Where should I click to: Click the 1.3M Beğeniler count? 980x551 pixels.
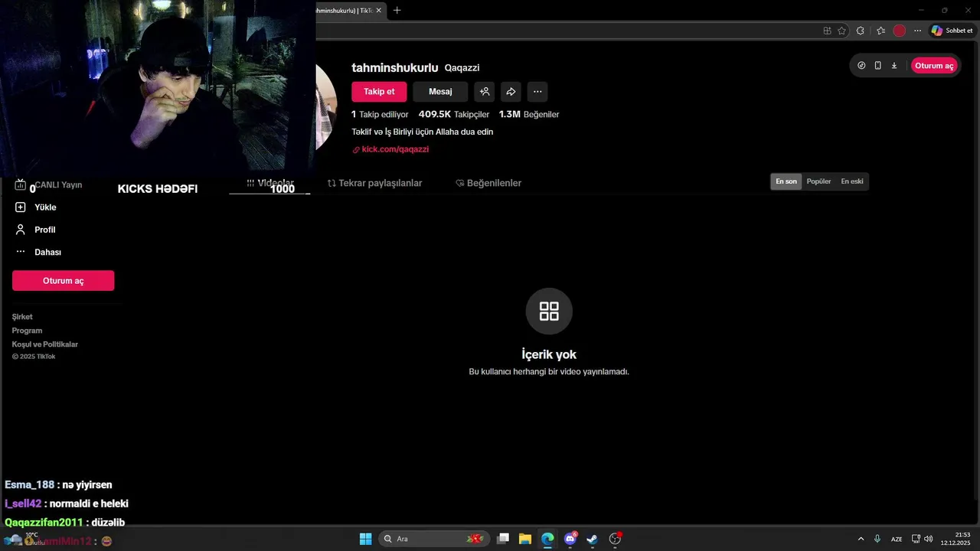tap(529, 114)
